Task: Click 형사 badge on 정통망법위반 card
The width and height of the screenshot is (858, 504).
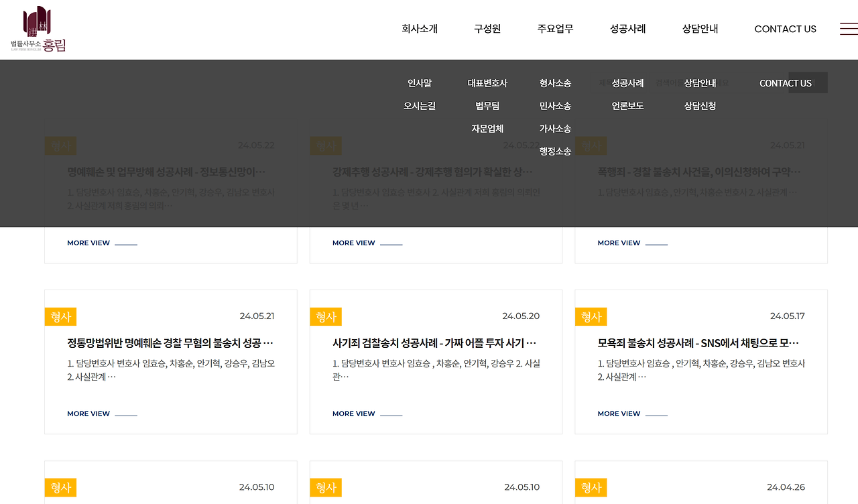Action: tap(60, 316)
